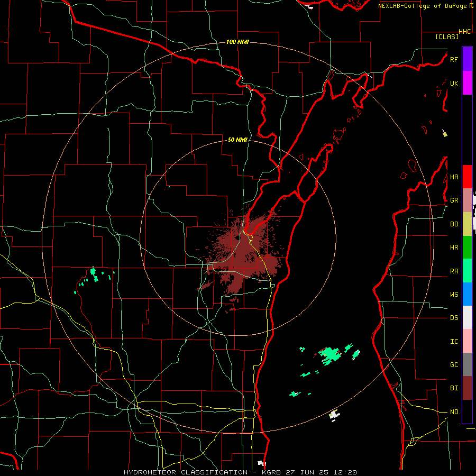Click the white DS legend swatch
This screenshot has width=476, height=476.
point(467,317)
